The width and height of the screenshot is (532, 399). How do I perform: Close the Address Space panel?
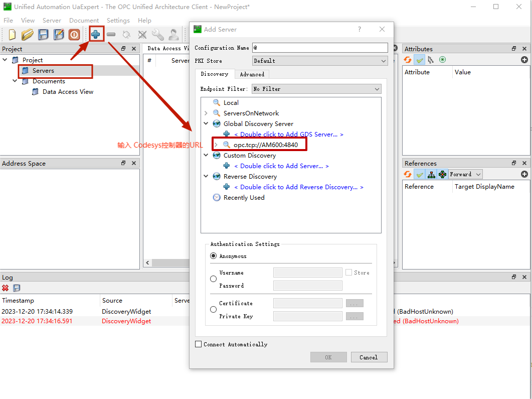(x=134, y=163)
